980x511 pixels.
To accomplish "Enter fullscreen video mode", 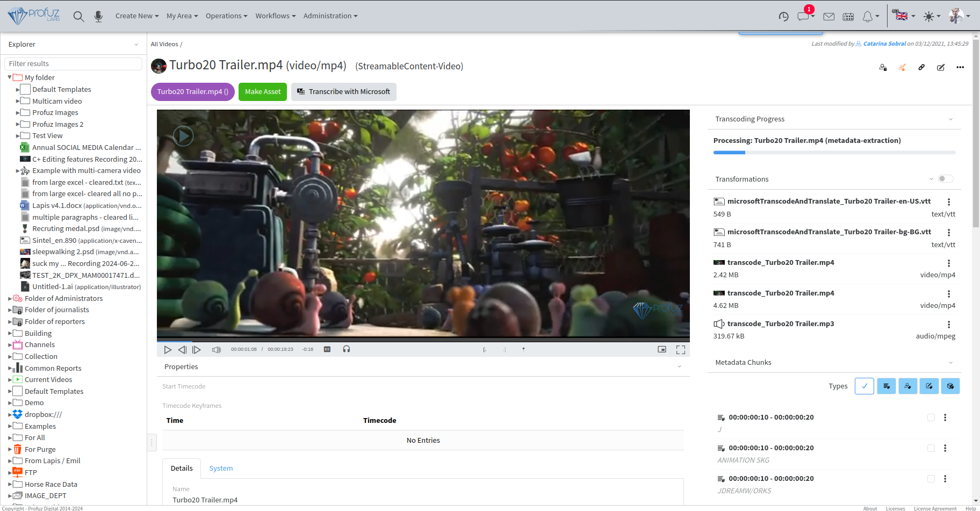I will (681, 350).
